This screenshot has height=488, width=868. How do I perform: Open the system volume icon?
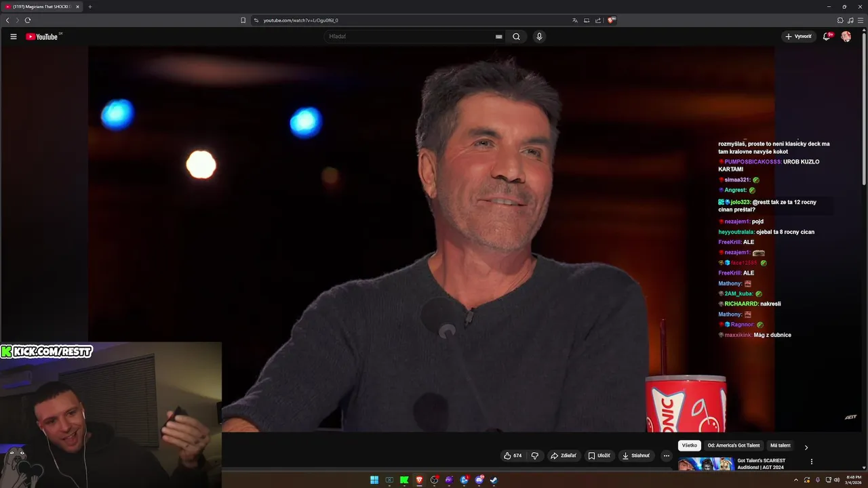coord(836,480)
